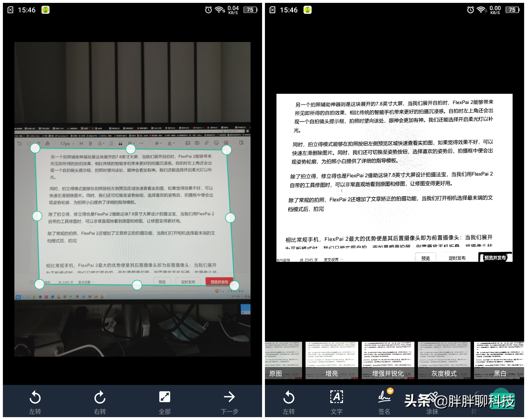Tap the 0.04 KB/S network speed readout
This screenshot has height=420, width=527.
[233, 10]
